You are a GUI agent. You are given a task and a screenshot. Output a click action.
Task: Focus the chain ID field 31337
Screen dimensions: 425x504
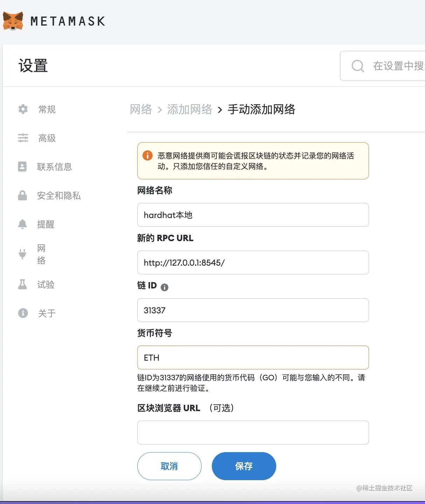tap(253, 310)
